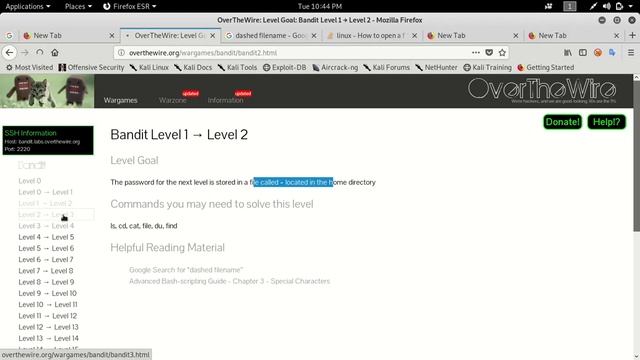Click the orange extension icon in toolbar
This screenshot has width=640, height=360.
598,53
